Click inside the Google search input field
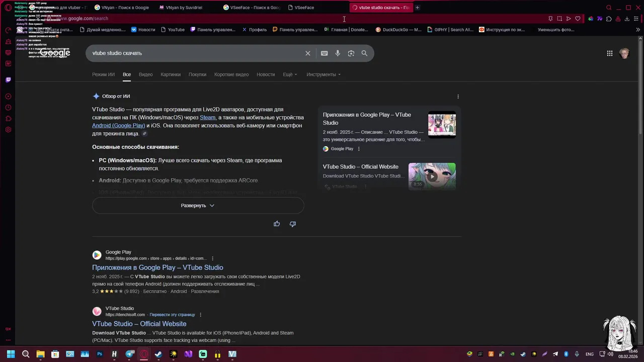The height and width of the screenshot is (362, 644). pyautogui.click(x=196, y=53)
